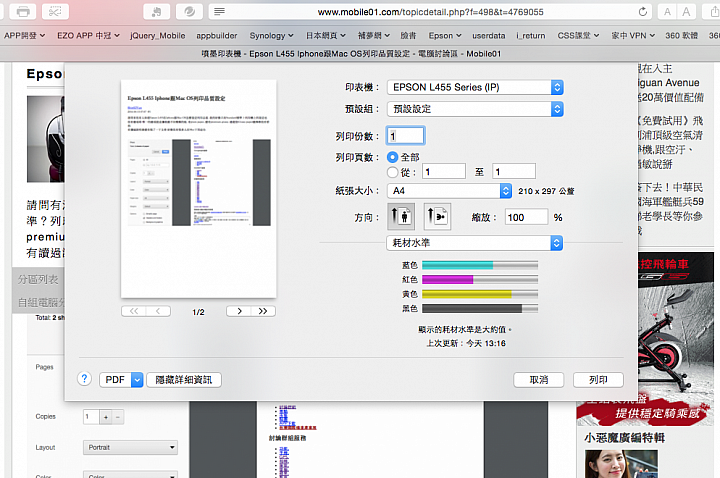
Task: Click the '取消' cancel button
Action: click(x=539, y=380)
